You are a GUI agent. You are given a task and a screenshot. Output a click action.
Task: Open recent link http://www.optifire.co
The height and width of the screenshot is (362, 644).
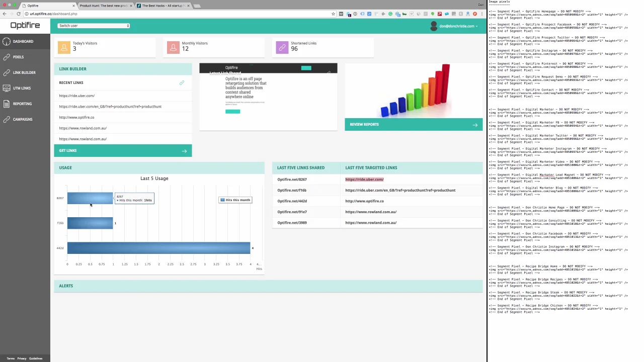[x=76, y=117]
